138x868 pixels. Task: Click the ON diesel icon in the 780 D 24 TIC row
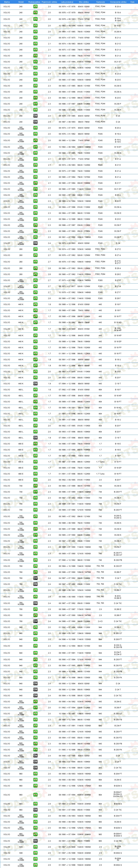[x=35, y=621]
